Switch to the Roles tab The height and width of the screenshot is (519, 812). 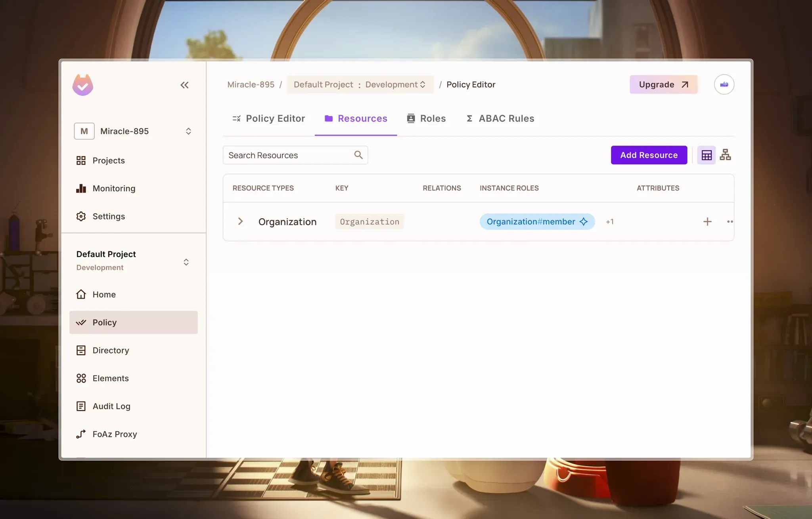point(426,119)
